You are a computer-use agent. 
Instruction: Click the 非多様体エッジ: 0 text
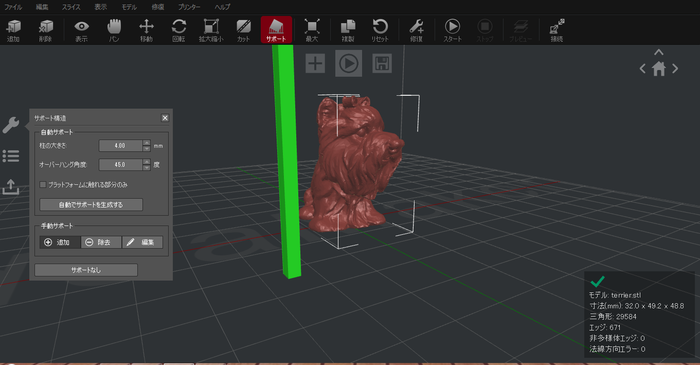coord(617,338)
